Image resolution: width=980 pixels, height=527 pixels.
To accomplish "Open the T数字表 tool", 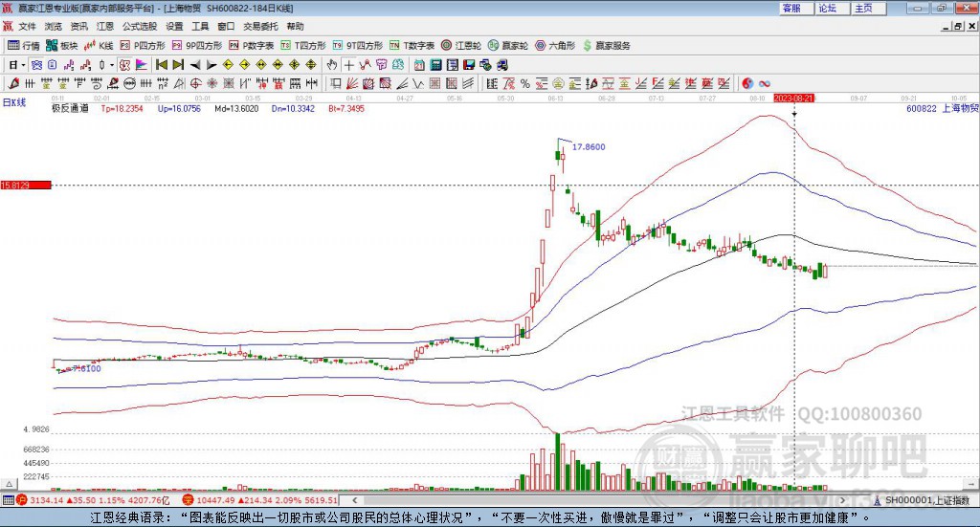I will click(x=412, y=46).
